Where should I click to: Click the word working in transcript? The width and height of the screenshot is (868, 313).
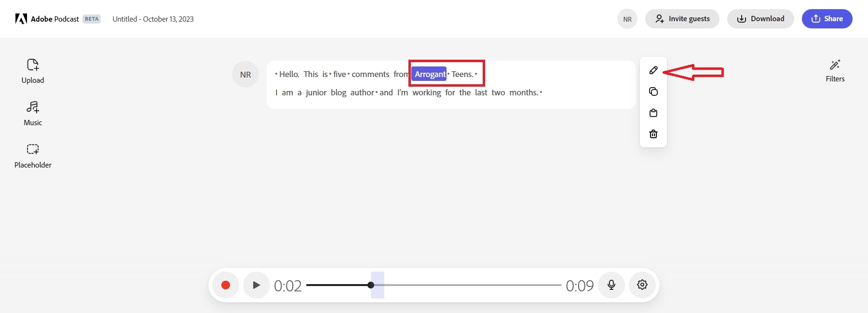pos(427,92)
